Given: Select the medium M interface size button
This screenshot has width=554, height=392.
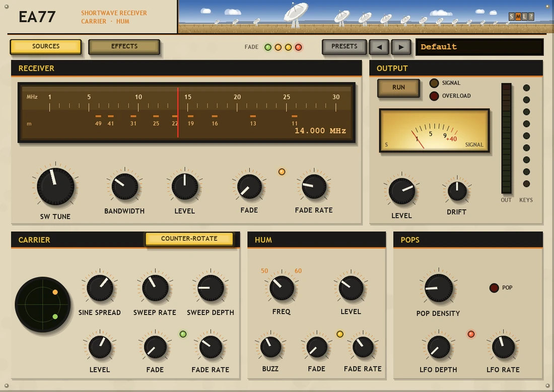Looking at the screenshot, I should tap(518, 16).
